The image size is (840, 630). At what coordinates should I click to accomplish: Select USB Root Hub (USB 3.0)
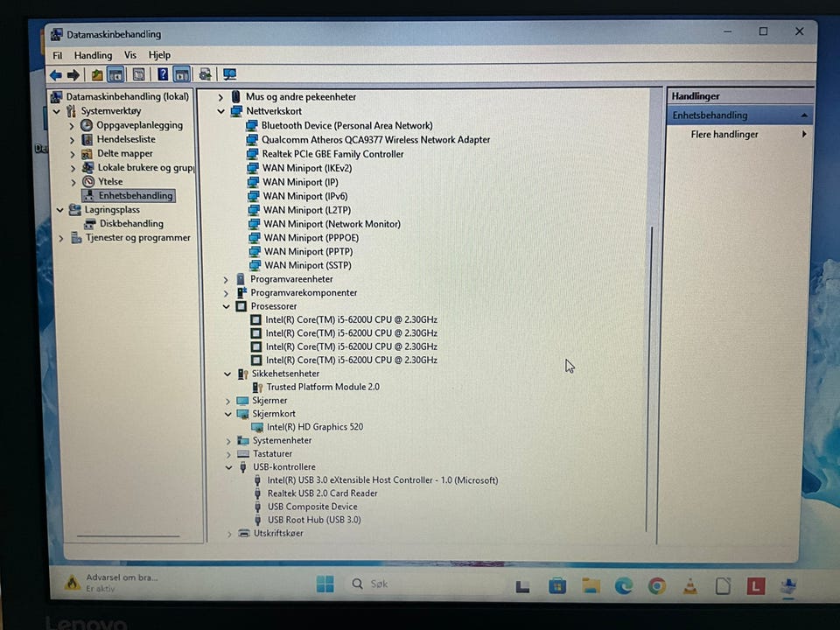click(314, 520)
